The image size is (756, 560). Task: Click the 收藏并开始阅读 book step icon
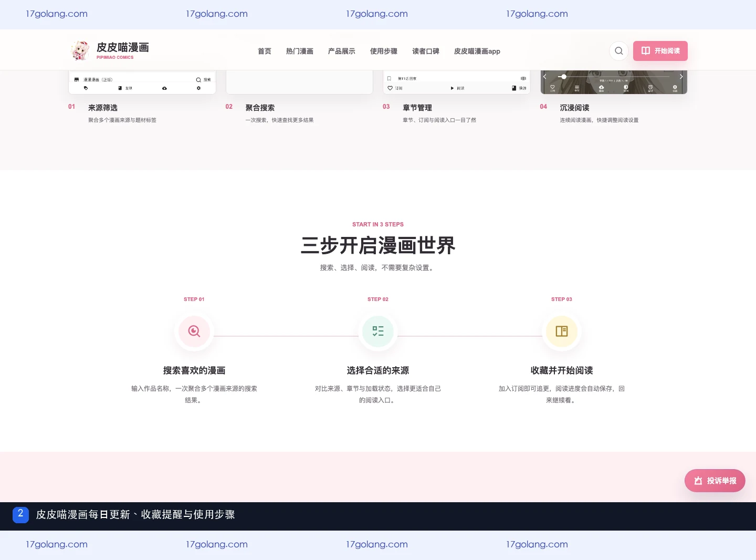[x=562, y=331]
